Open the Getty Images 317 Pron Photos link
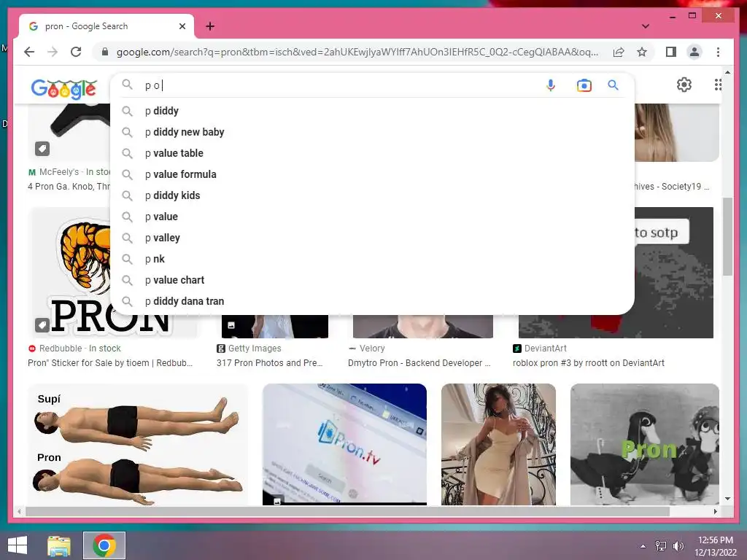Image resolution: width=747 pixels, height=560 pixels. pyautogui.click(x=270, y=363)
